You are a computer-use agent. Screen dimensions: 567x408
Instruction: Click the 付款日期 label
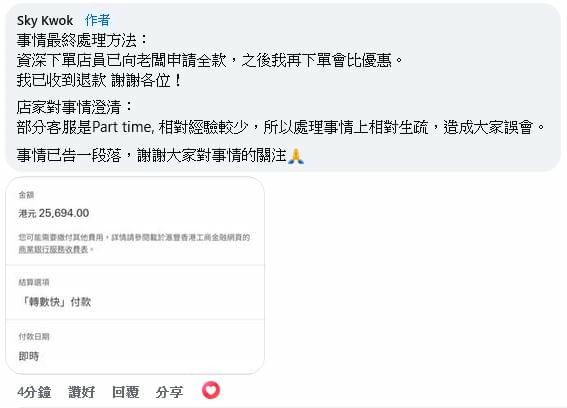coord(34,336)
